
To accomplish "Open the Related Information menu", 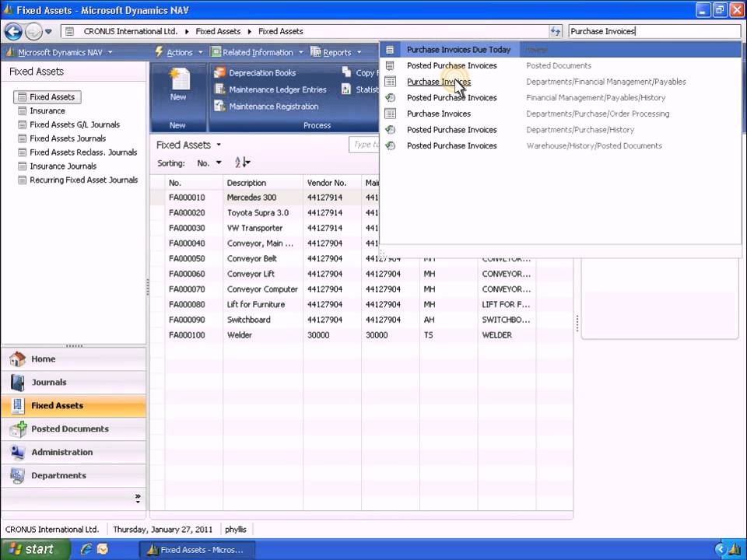I will tap(257, 52).
